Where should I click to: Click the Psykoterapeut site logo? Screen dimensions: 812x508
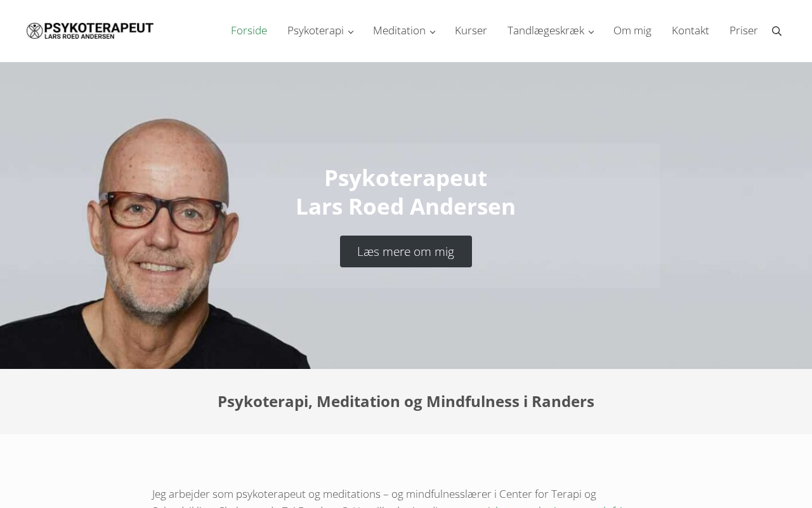[90, 30]
